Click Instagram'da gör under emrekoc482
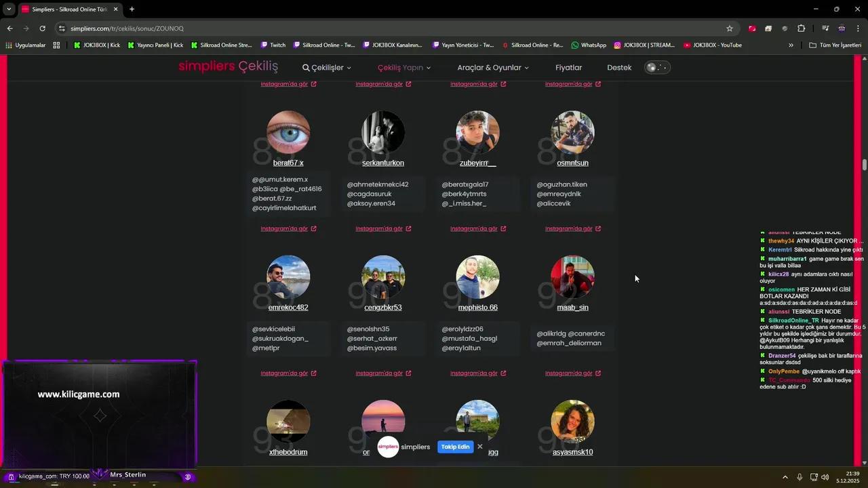 (x=288, y=373)
